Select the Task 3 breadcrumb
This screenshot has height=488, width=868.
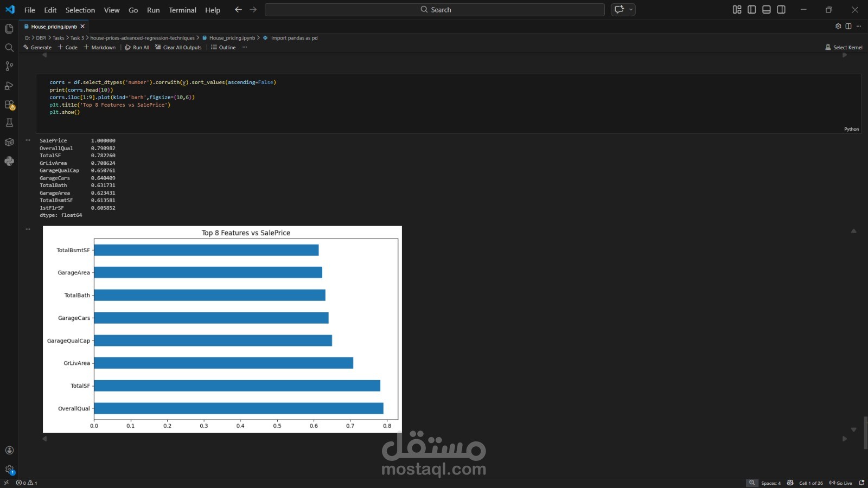(x=77, y=38)
